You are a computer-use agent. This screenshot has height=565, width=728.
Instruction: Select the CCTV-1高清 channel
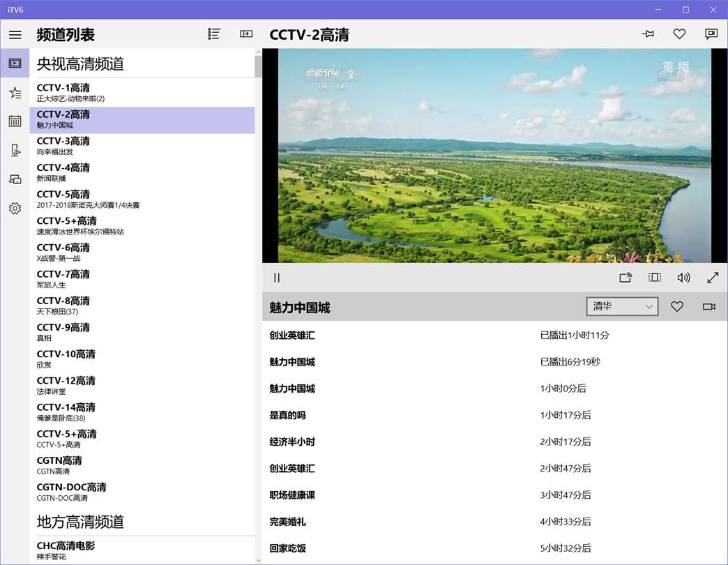pos(142,93)
